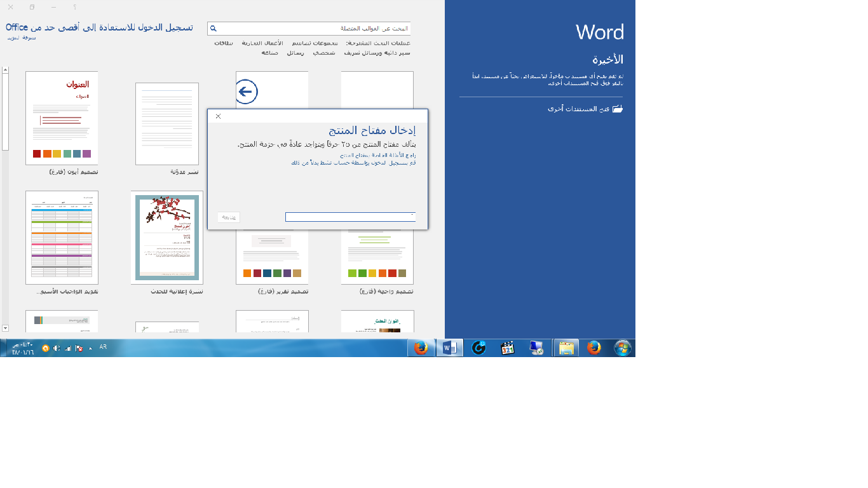The width and height of the screenshot is (868, 488).
Task: Click the blue back-arrow tour template icon
Action: pos(246,92)
